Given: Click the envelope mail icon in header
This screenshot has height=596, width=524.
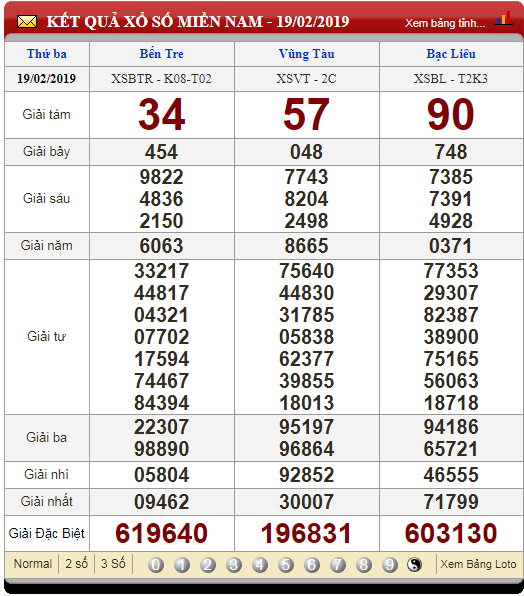Looking at the screenshot, I should tap(27, 22).
